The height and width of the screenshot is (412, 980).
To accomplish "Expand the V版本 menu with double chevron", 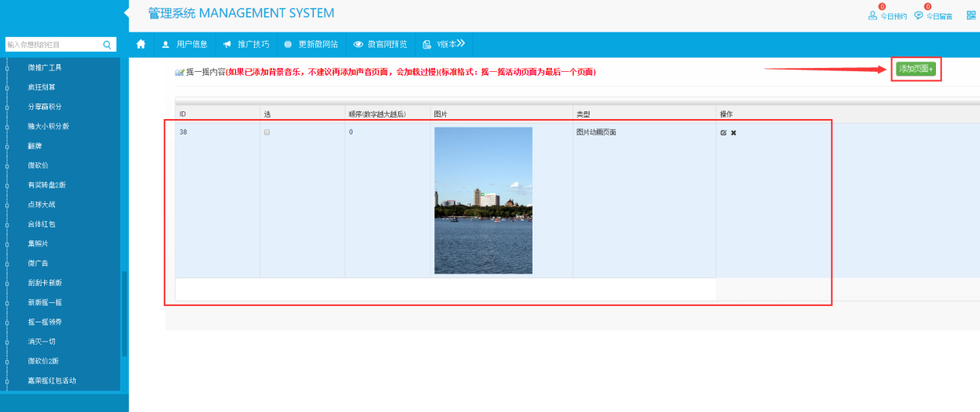I will (x=461, y=43).
